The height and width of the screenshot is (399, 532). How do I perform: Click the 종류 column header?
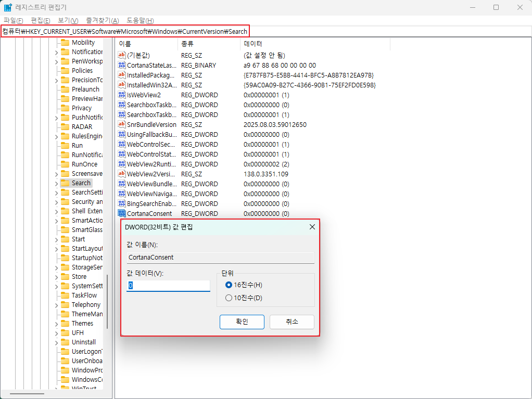[x=209, y=44]
